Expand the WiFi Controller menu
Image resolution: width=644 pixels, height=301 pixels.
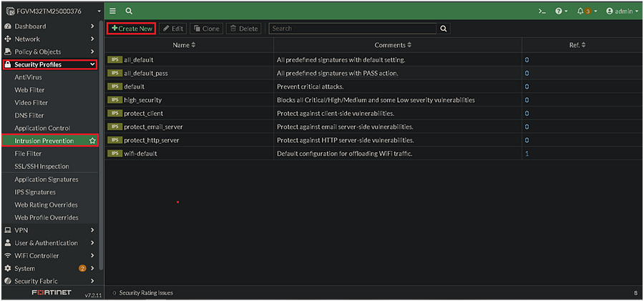pyautogui.click(x=49, y=256)
